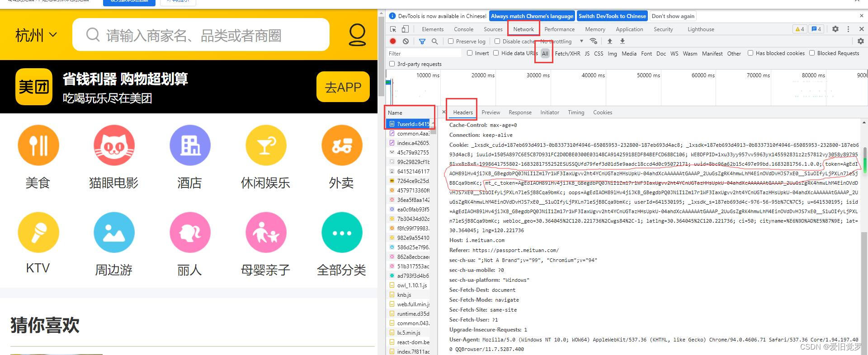Open the 丽人 beauty category icon
The image size is (868, 355).
click(x=190, y=233)
